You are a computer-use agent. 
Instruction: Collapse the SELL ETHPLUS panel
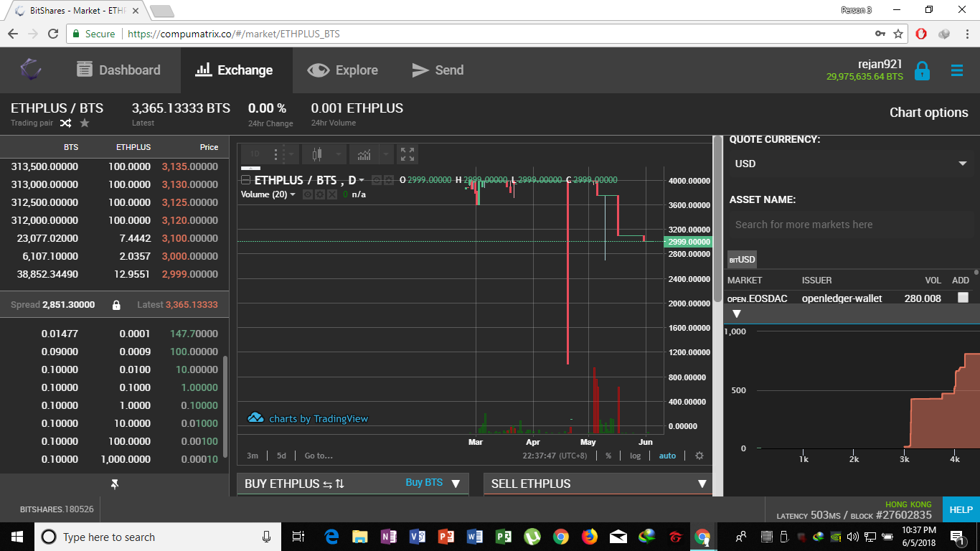(702, 484)
